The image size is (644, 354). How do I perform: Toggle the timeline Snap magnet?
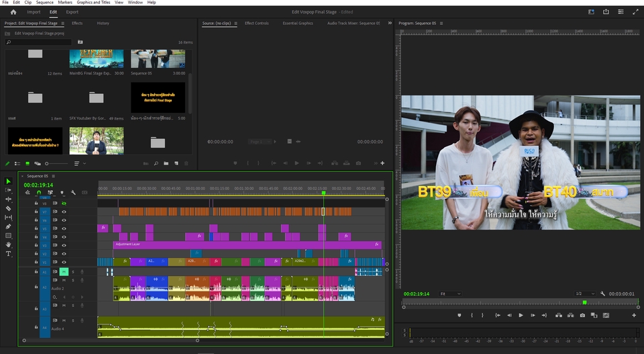click(39, 193)
